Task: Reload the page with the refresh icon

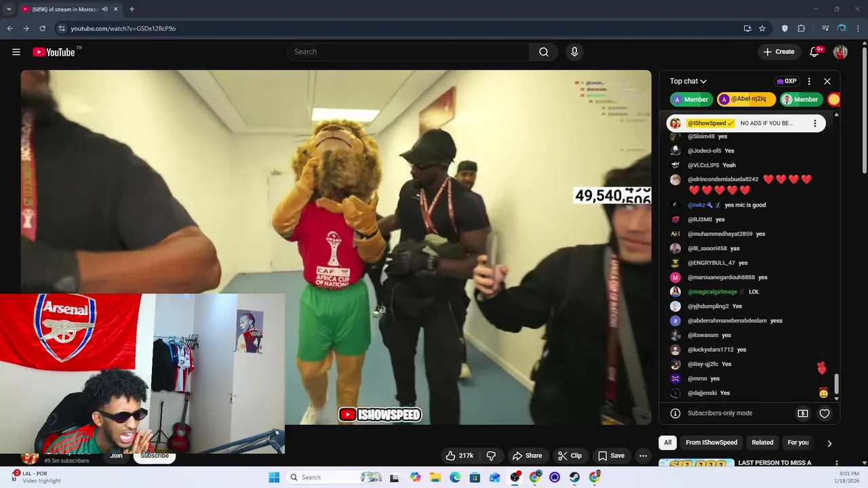Action: pyautogui.click(x=42, y=28)
